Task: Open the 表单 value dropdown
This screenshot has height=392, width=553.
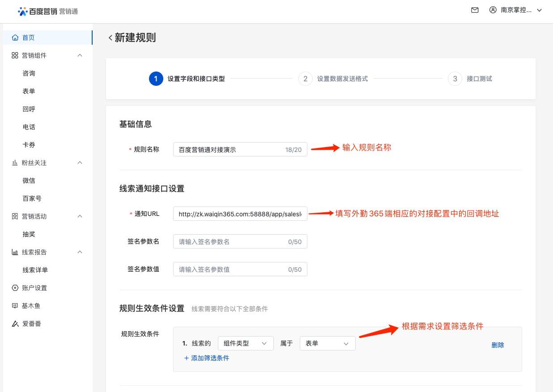Action: pos(328,343)
